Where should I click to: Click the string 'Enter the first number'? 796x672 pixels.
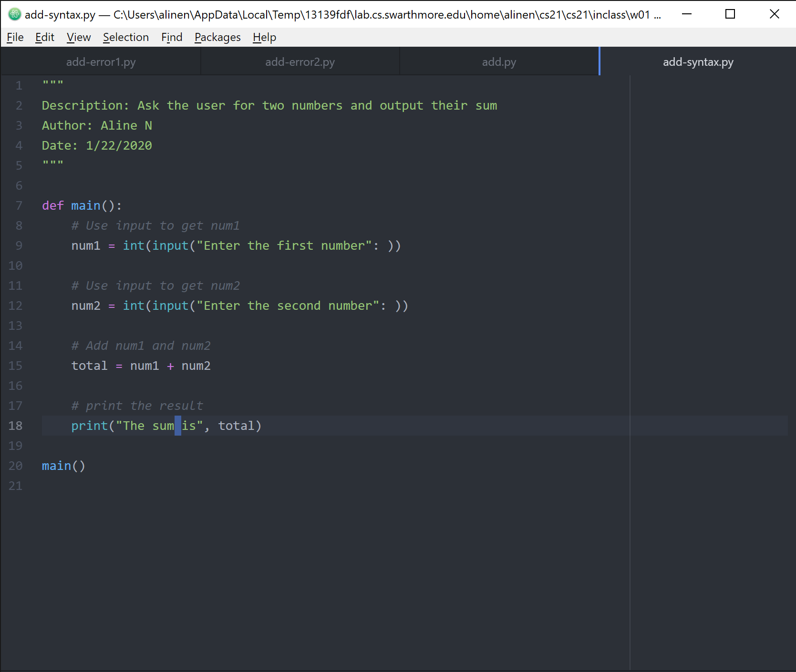[x=284, y=245]
